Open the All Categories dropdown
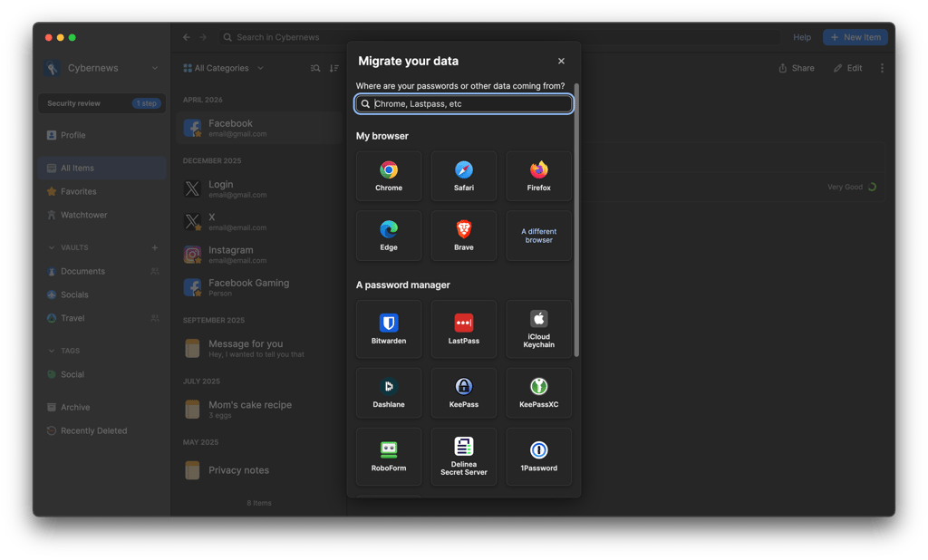Screen dimensions: 928x560 click(x=223, y=68)
